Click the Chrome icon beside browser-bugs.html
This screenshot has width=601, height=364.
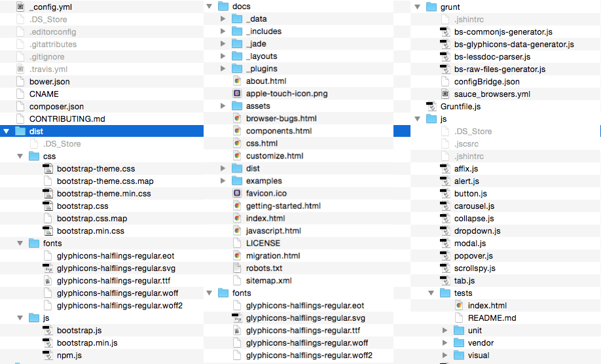[237, 118]
